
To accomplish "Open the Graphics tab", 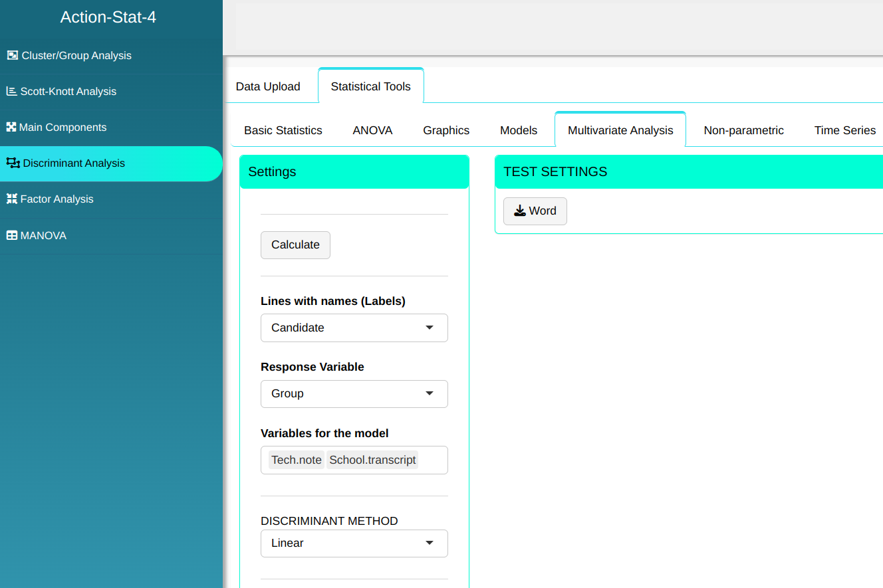I will point(446,130).
